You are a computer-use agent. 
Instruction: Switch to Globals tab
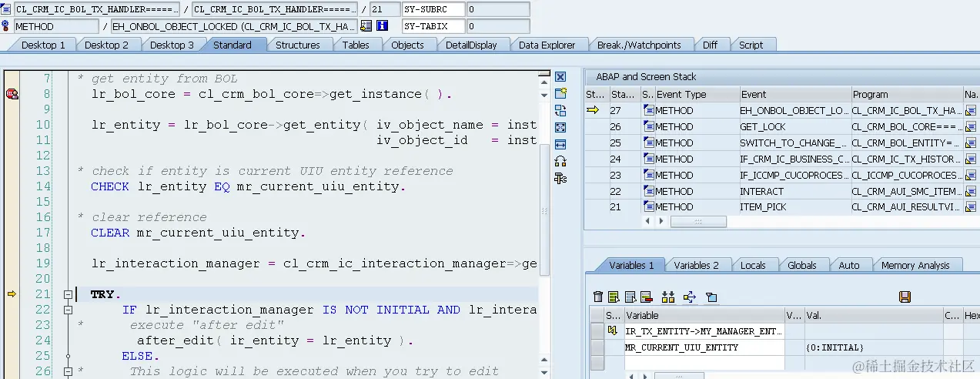click(801, 265)
